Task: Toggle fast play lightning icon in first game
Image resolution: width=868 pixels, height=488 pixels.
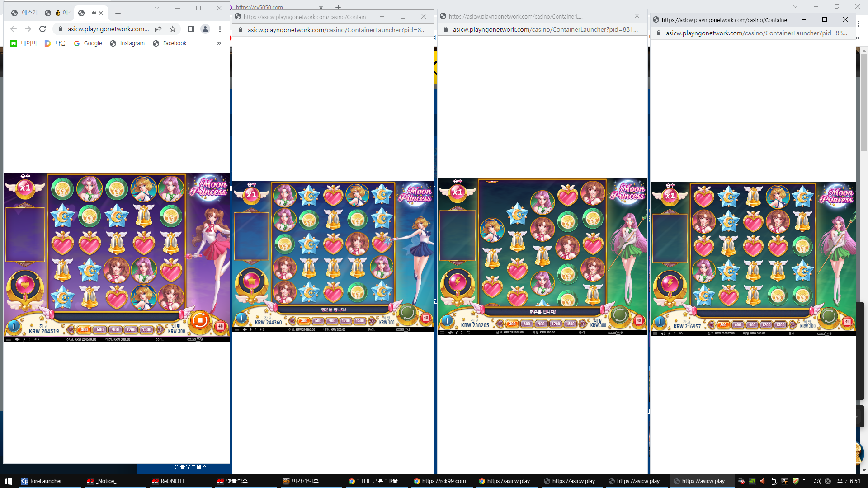Action: (x=24, y=339)
